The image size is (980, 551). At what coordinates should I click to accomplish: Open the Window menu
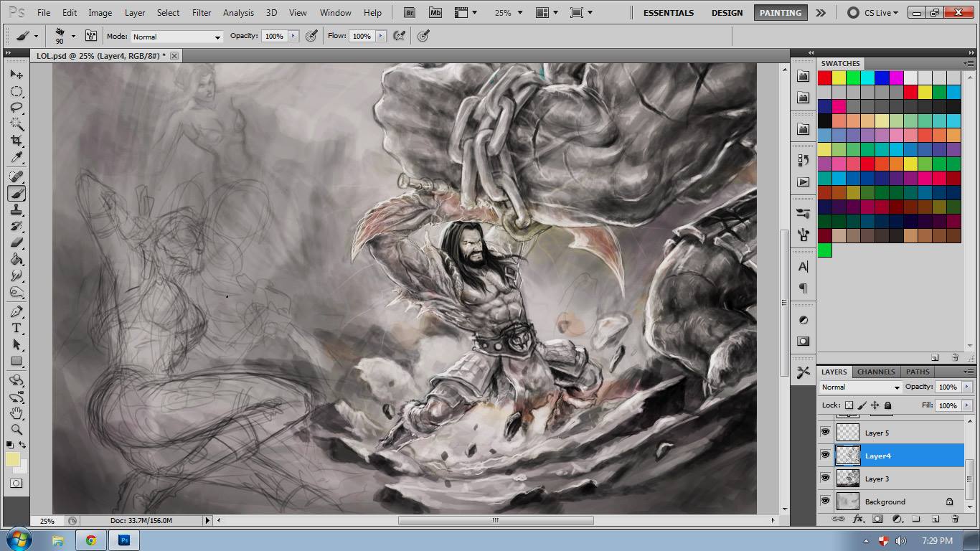tap(335, 13)
